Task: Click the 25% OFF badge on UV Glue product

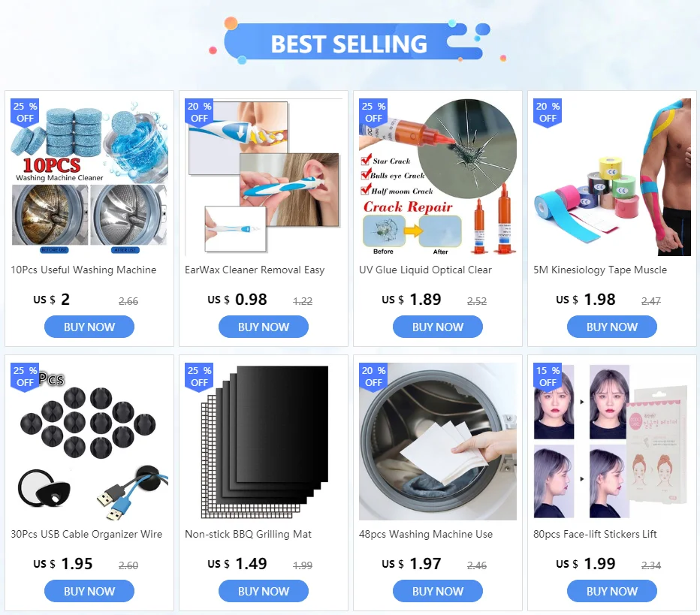Action: (373, 113)
